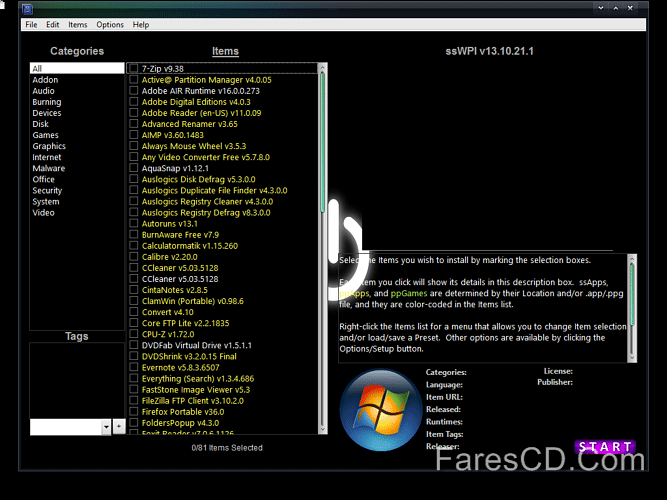The image size is (667, 500).
Task: Select the Audio category
Action: click(x=43, y=91)
